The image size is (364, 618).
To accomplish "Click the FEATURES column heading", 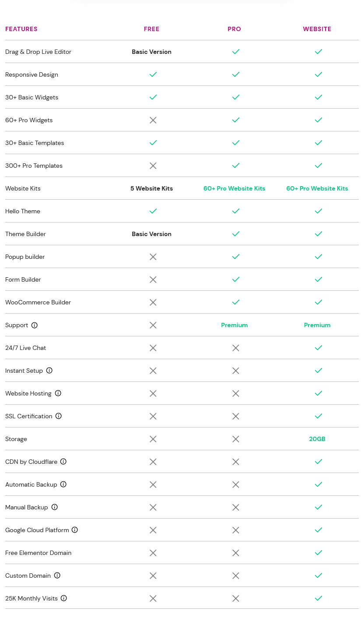I will [x=21, y=29].
